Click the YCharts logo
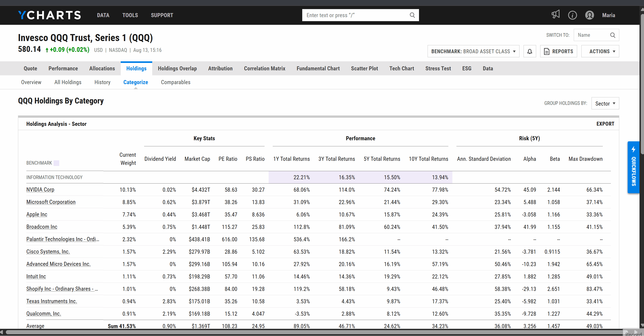Screen dimensions: 644x336 [x=50, y=15]
